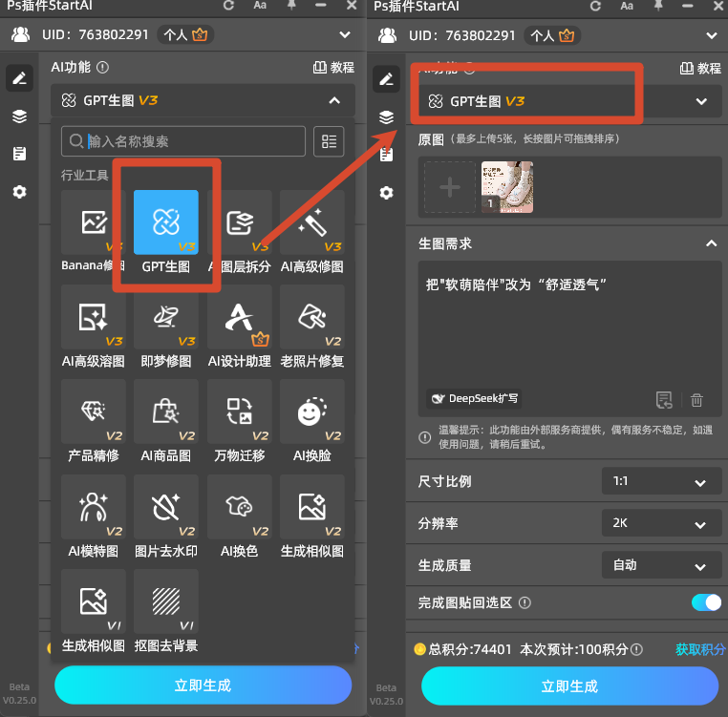Click the refresh icon in left panel title bar
Viewport: 728px width, 717px height.
(228, 5)
